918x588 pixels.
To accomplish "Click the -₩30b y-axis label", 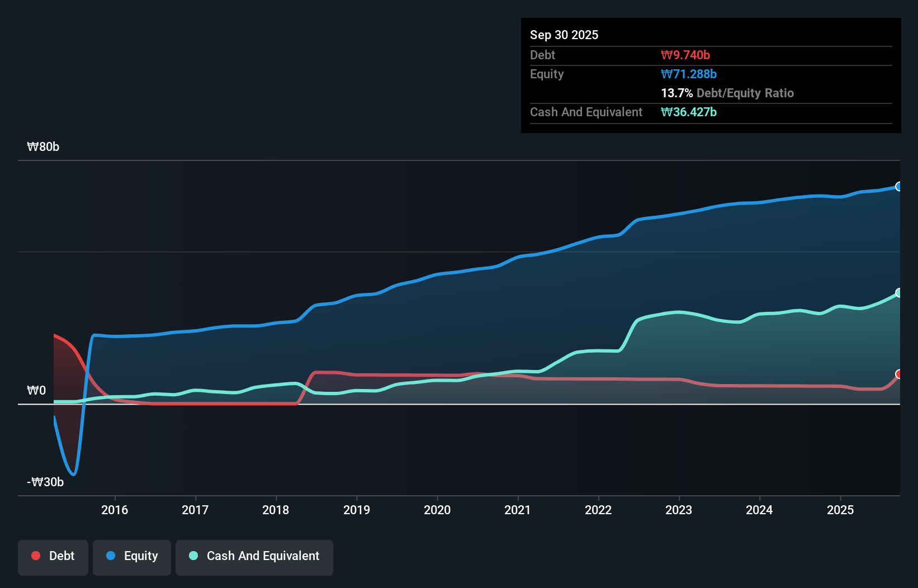I will (45, 482).
